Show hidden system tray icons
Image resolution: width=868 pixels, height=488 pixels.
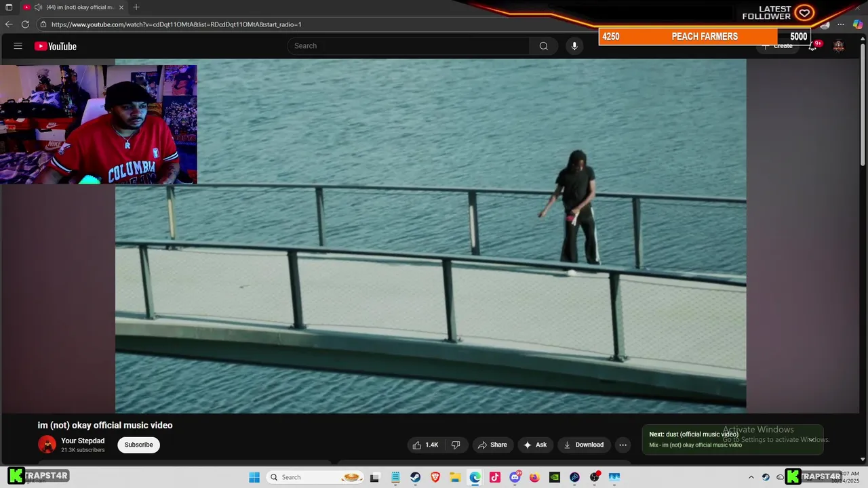751,477
